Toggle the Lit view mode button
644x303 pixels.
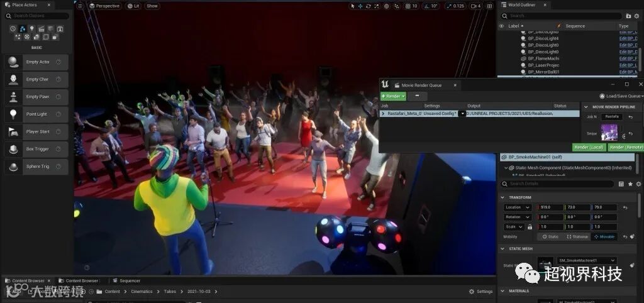pyautogui.click(x=133, y=6)
